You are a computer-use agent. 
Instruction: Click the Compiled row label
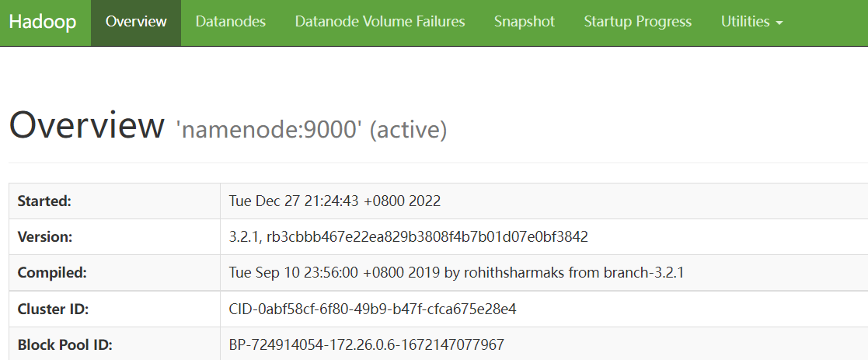(52, 273)
